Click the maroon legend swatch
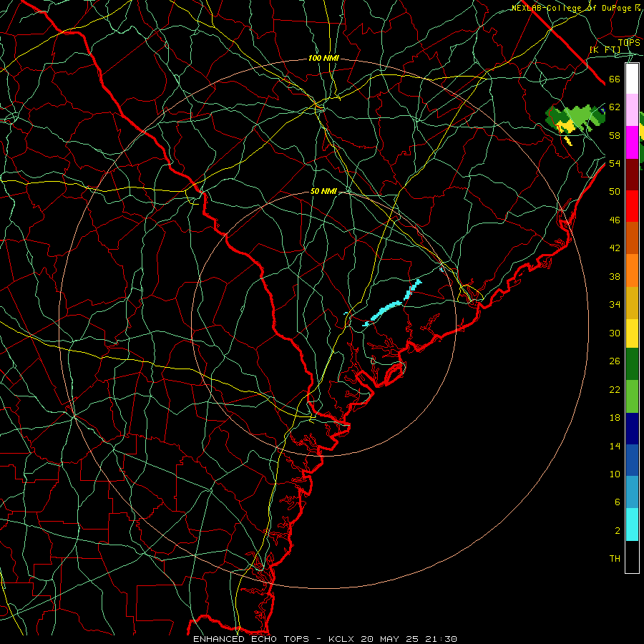This screenshot has height=644, width=644. [632, 175]
